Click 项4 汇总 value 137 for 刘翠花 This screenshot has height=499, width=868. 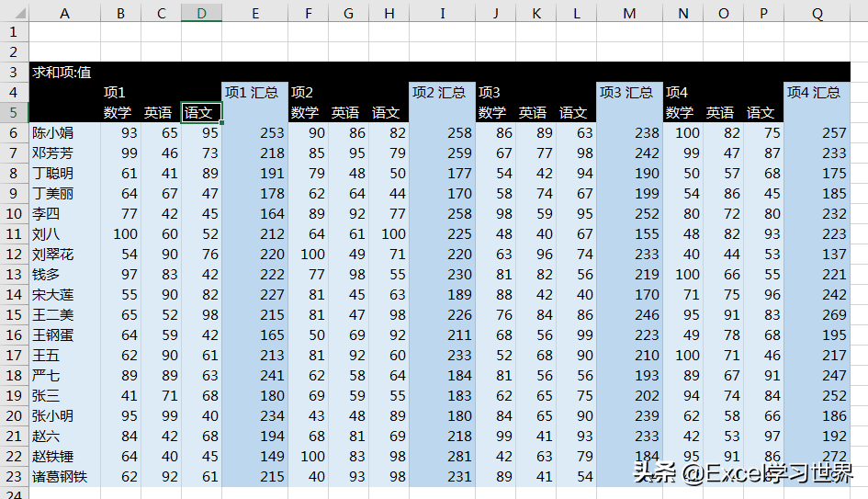817,255
